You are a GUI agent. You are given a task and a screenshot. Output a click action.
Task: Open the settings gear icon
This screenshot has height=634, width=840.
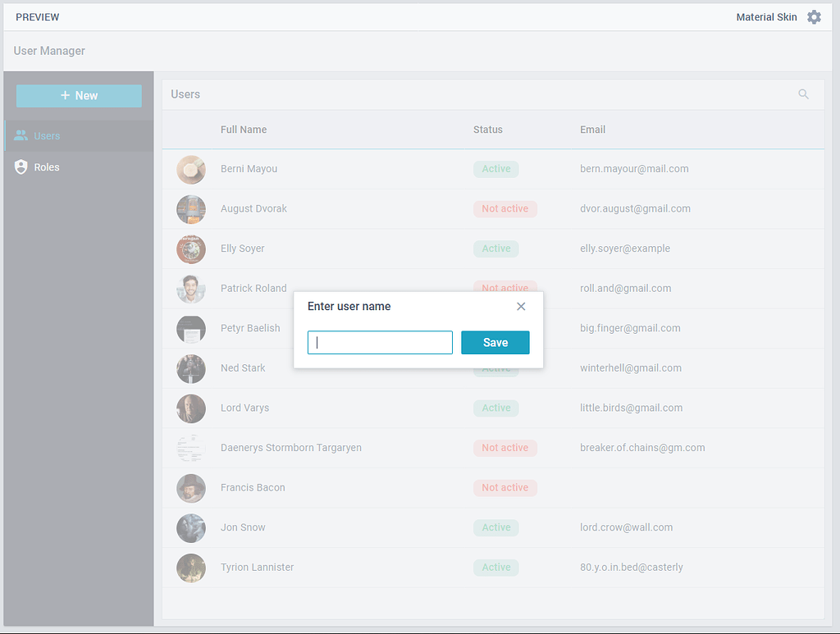(814, 16)
